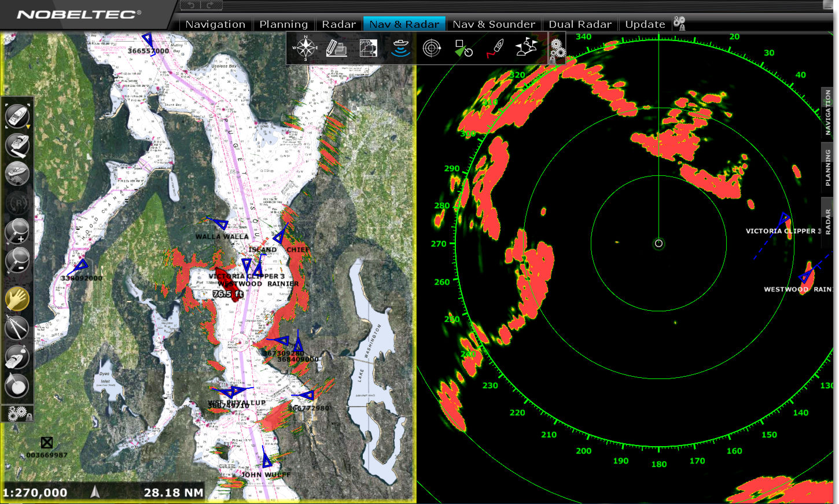Image resolution: width=839 pixels, height=504 pixels.
Task: Zoom in with magnifier plus
Action: pyautogui.click(x=17, y=231)
